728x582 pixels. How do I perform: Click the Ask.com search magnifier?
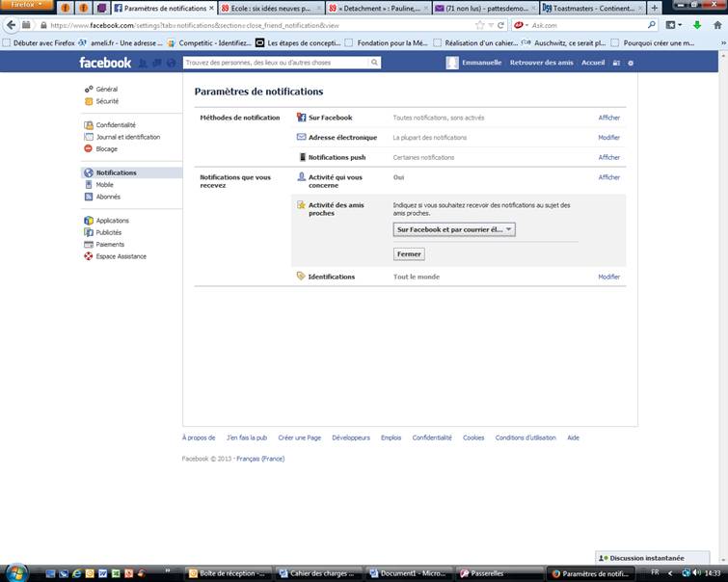click(x=652, y=25)
